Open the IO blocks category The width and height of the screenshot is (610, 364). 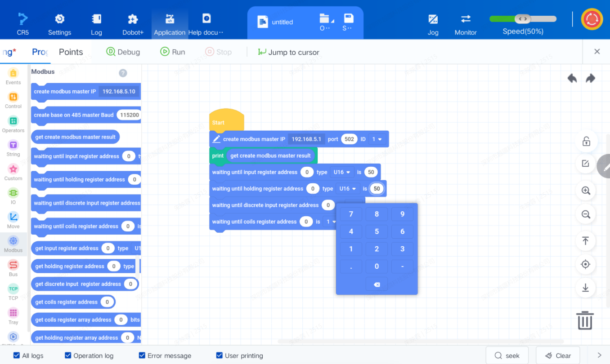tap(13, 196)
